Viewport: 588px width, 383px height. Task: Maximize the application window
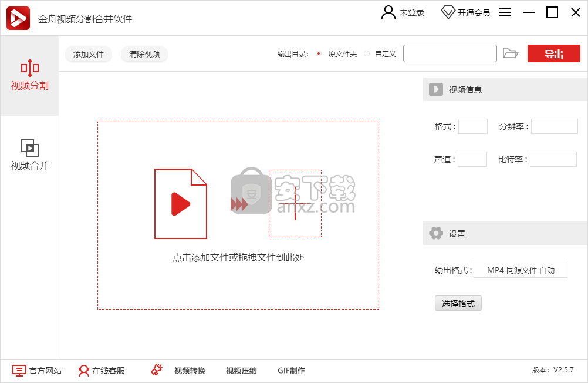tap(552, 12)
